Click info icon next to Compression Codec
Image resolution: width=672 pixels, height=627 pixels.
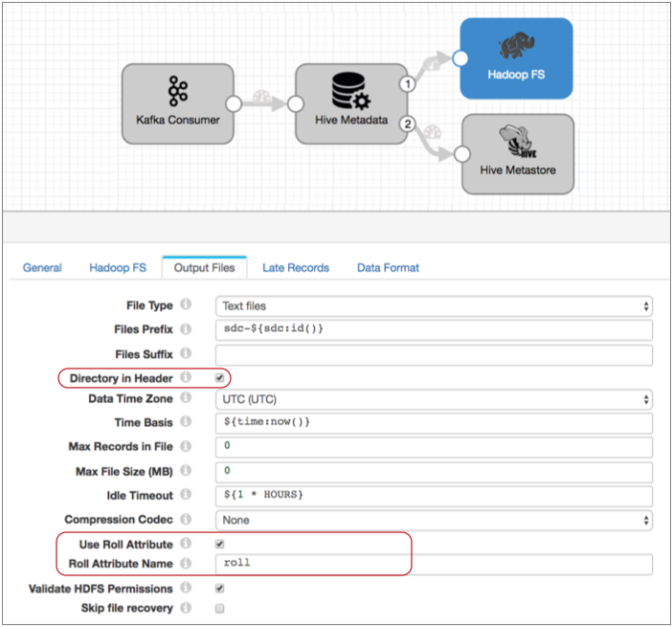(x=186, y=519)
